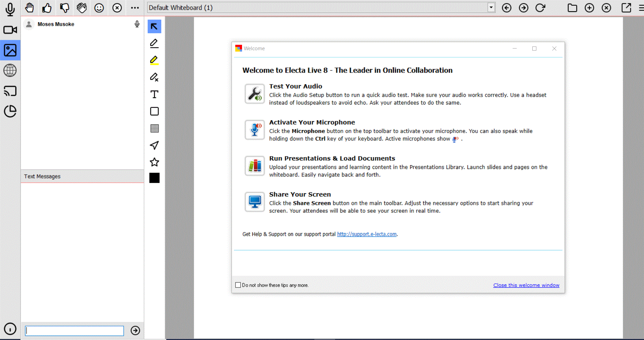Select the laser pointer arrow tool
The height and width of the screenshot is (340, 644).
coord(154,145)
